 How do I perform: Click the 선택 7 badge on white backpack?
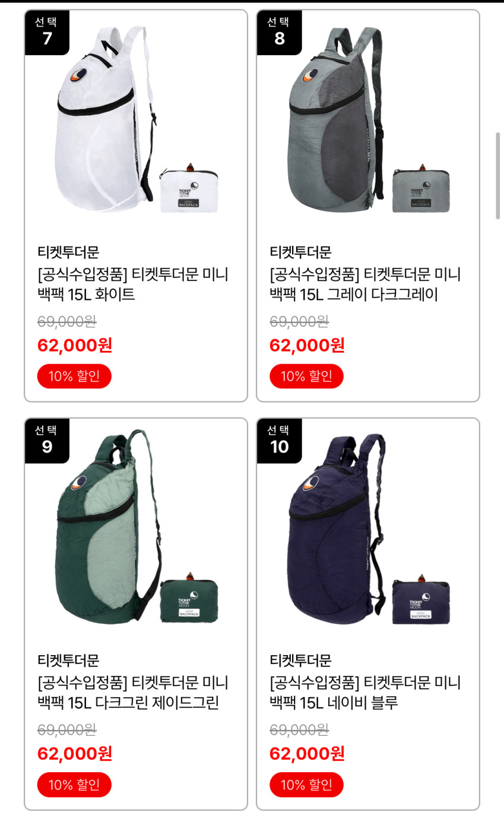[x=47, y=33]
